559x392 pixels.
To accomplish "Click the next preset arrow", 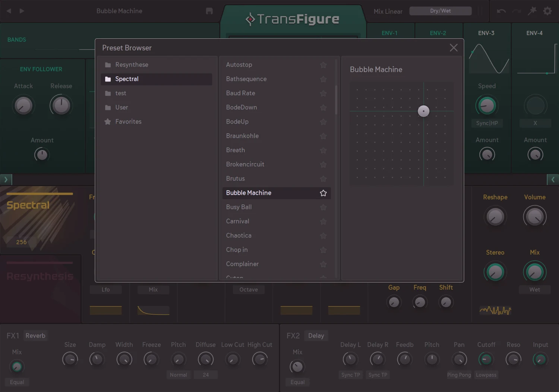I will [22, 11].
